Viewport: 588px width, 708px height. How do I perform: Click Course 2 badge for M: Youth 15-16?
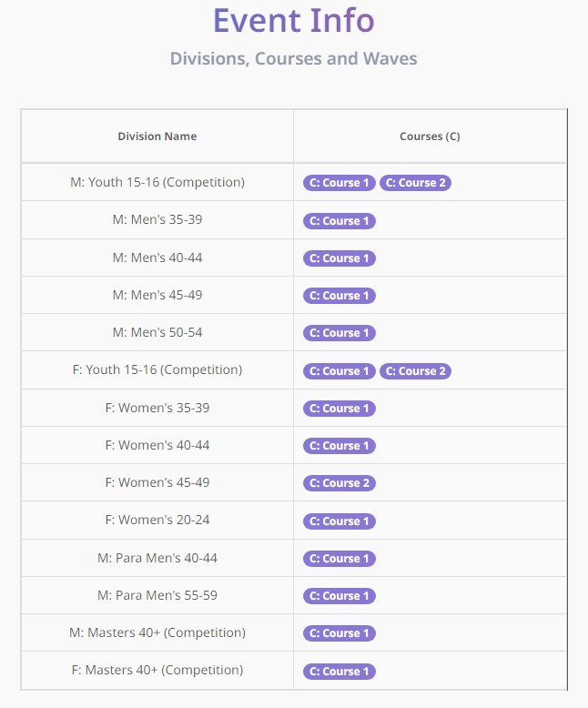point(415,183)
